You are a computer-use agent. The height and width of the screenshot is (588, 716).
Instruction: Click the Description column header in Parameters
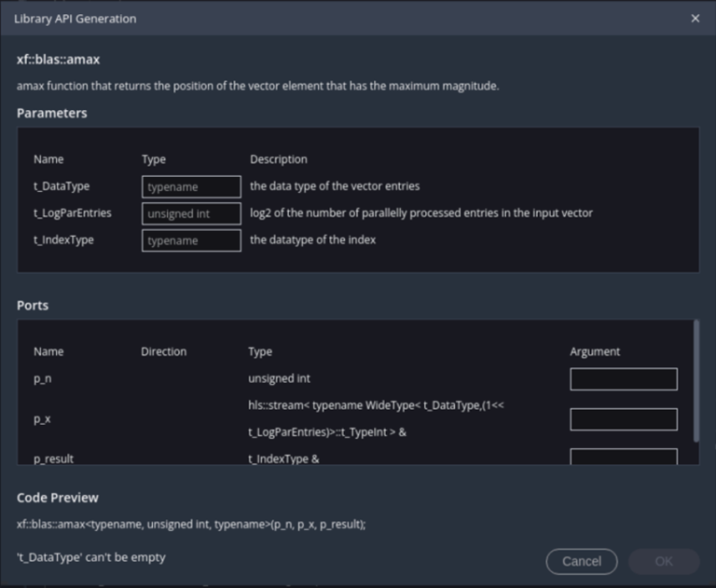pyautogui.click(x=278, y=159)
